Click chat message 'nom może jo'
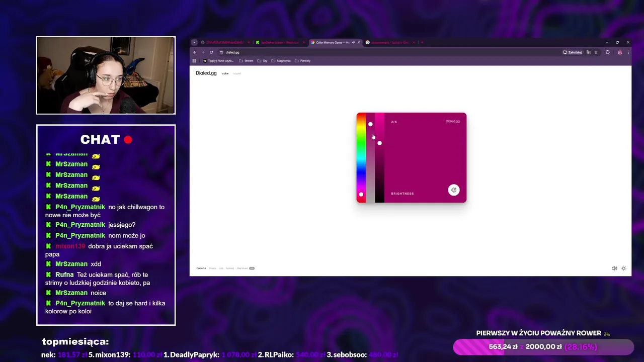The width and height of the screenshot is (644, 362). (x=127, y=235)
